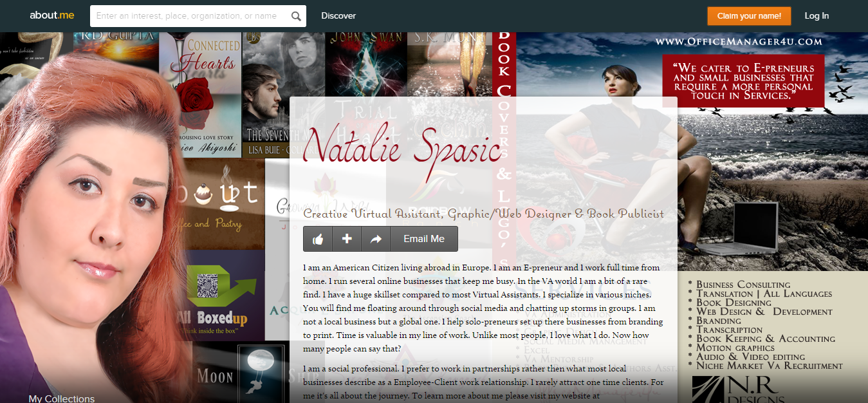Screen dimensions: 868x403
Task: Click the Natalie Spasic name heading
Action: coord(403,147)
